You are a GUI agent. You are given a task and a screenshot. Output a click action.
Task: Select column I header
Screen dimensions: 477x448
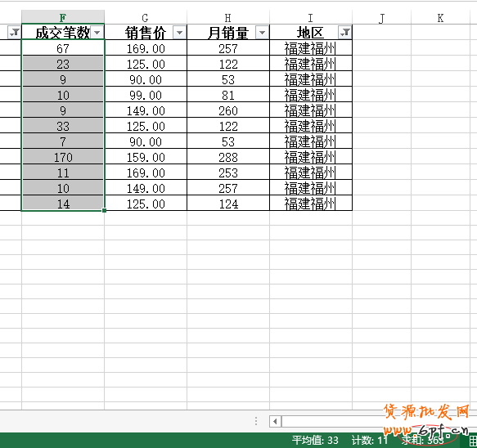311,17
